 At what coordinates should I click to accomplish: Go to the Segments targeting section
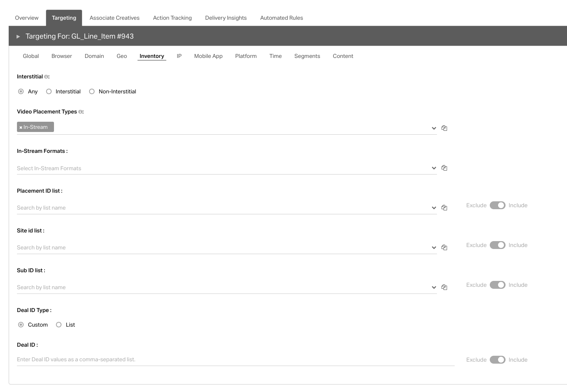tap(307, 56)
